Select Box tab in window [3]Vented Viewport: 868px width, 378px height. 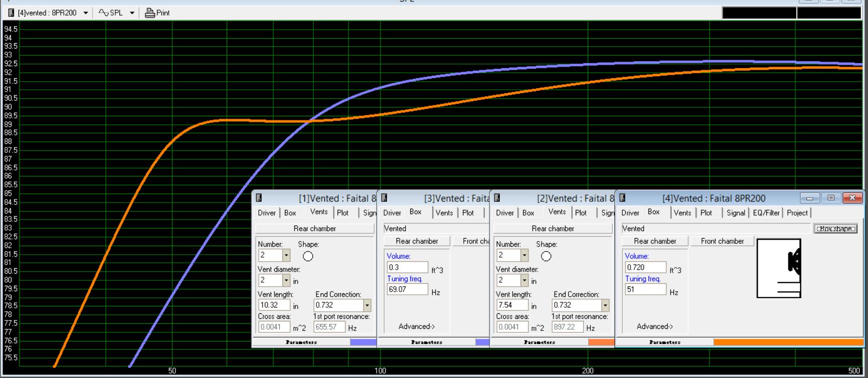415,212
